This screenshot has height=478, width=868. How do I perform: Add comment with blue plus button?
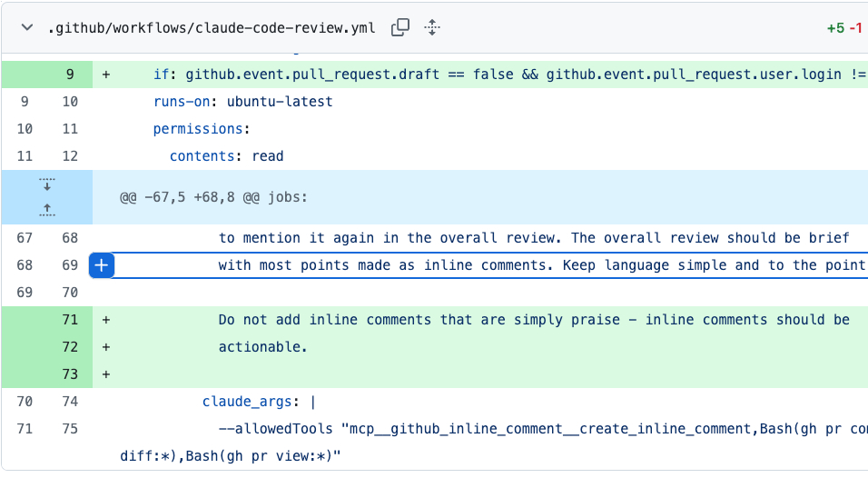click(x=102, y=265)
